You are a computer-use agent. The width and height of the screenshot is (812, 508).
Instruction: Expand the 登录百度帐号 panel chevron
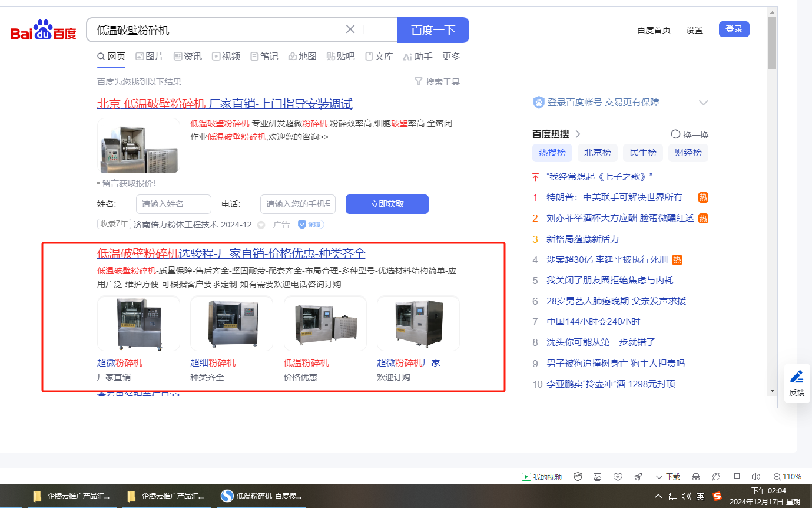[703, 103]
